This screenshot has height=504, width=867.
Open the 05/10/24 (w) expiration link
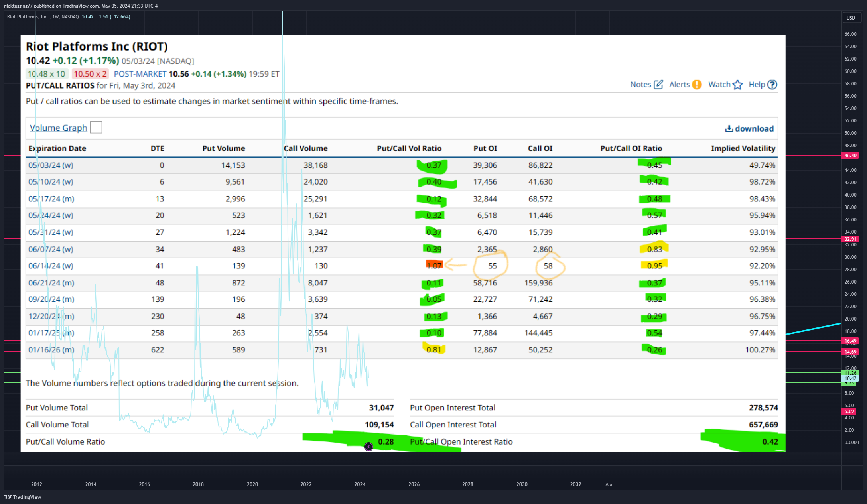click(51, 182)
